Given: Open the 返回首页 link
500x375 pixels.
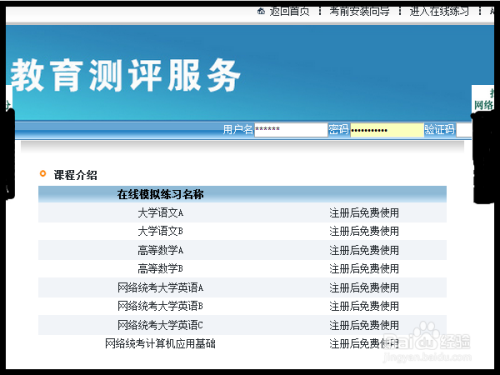Looking at the screenshot, I should click(x=289, y=12).
